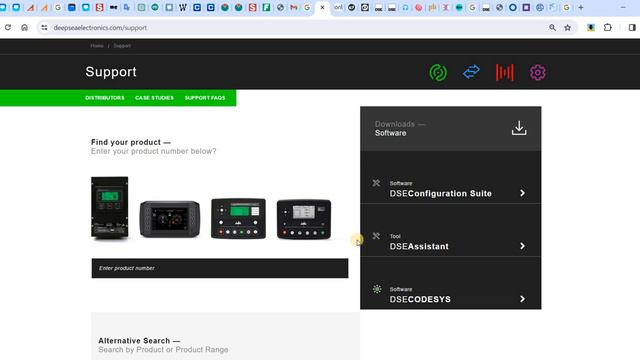This screenshot has height=360, width=640.
Task: Click the address bar URL
Action: (100, 28)
